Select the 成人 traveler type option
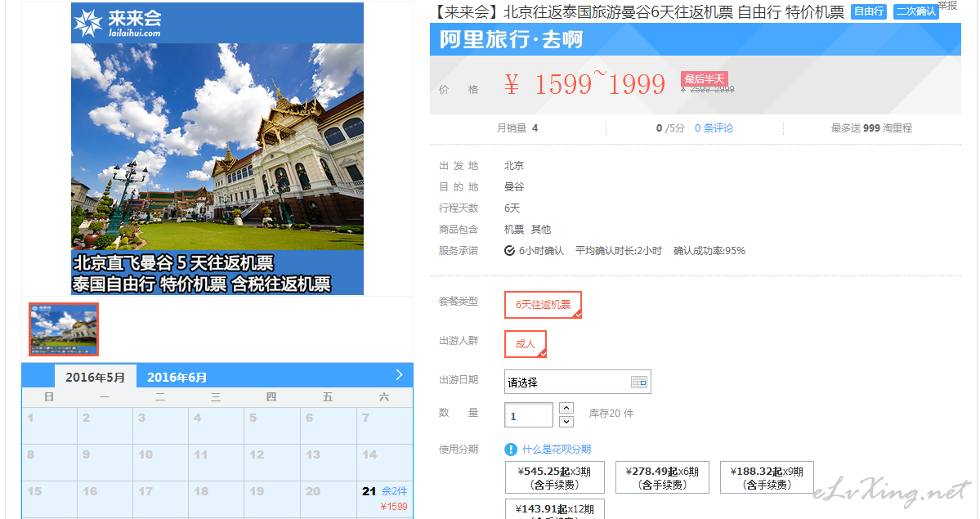 tap(526, 343)
